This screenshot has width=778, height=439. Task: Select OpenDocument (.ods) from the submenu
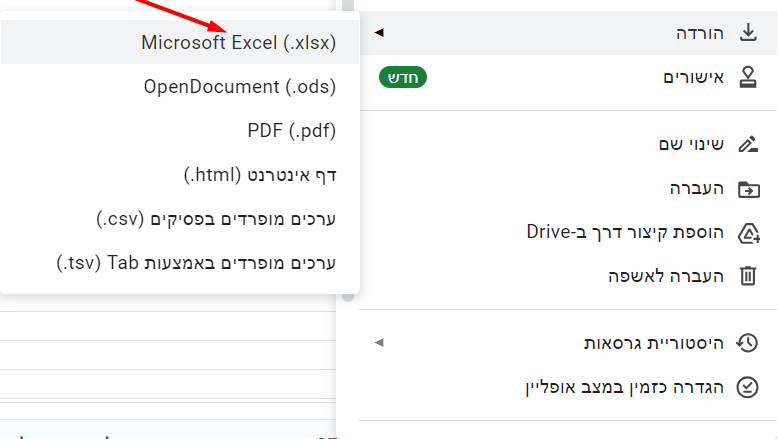tap(240, 87)
